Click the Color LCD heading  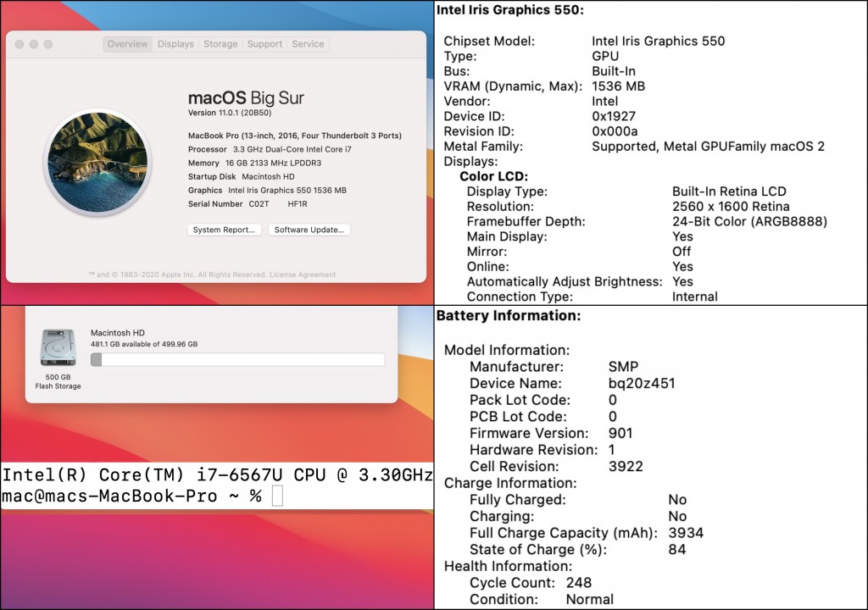[494, 176]
